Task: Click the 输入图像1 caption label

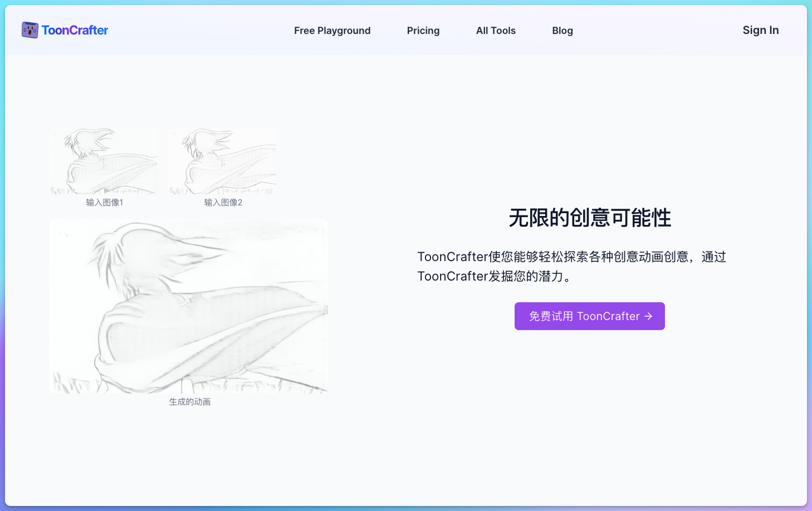Action: [x=104, y=203]
